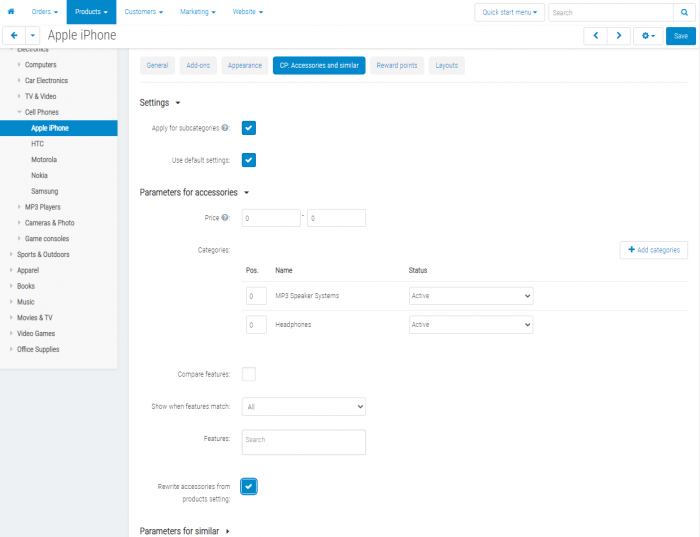
Task: Switch to the Reward points tab
Action: (x=397, y=65)
